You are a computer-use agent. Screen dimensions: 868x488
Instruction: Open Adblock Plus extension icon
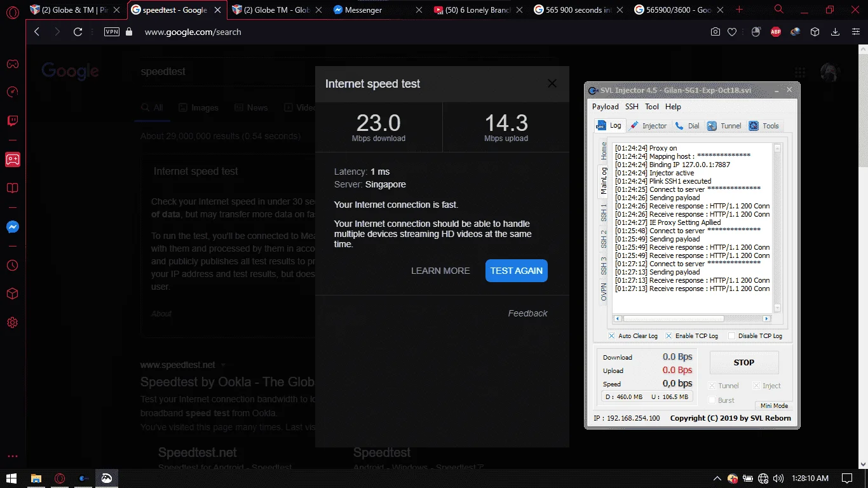[x=775, y=32]
